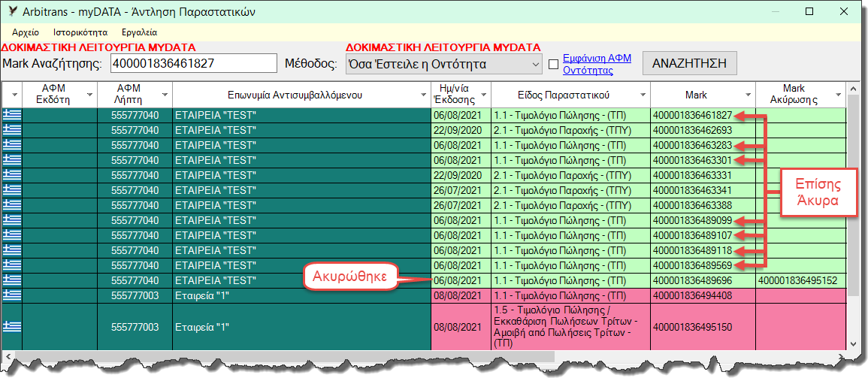The width and height of the screenshot is (868, 378).
Task: Open the Mark Ακύρωσης column filter arrow
Action: pos(838,95)
